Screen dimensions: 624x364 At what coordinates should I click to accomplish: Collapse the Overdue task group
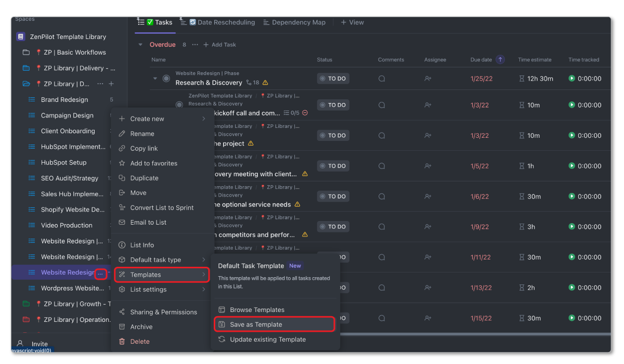(x=140, y=44)
